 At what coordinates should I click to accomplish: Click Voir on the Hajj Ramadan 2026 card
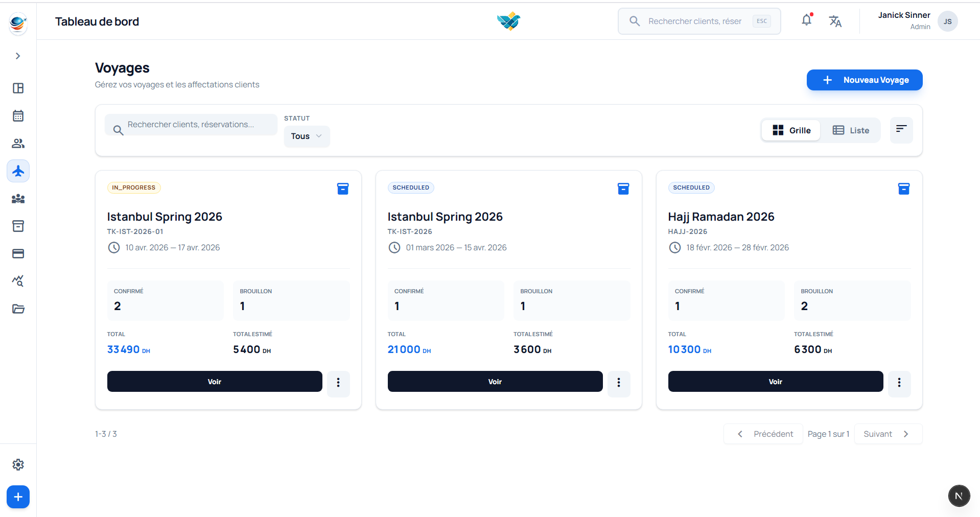[775, 382]
